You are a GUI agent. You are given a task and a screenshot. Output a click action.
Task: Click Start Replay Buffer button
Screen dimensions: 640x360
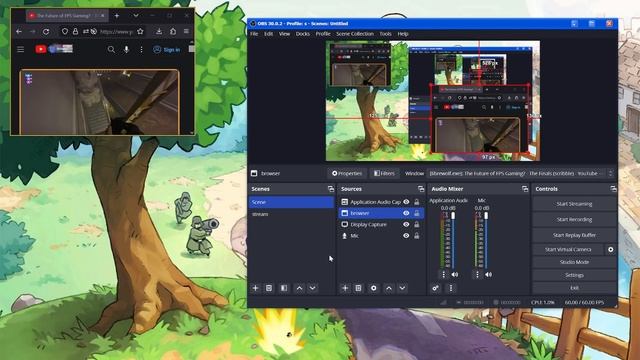pyautogui.click(x=574, y=235)
